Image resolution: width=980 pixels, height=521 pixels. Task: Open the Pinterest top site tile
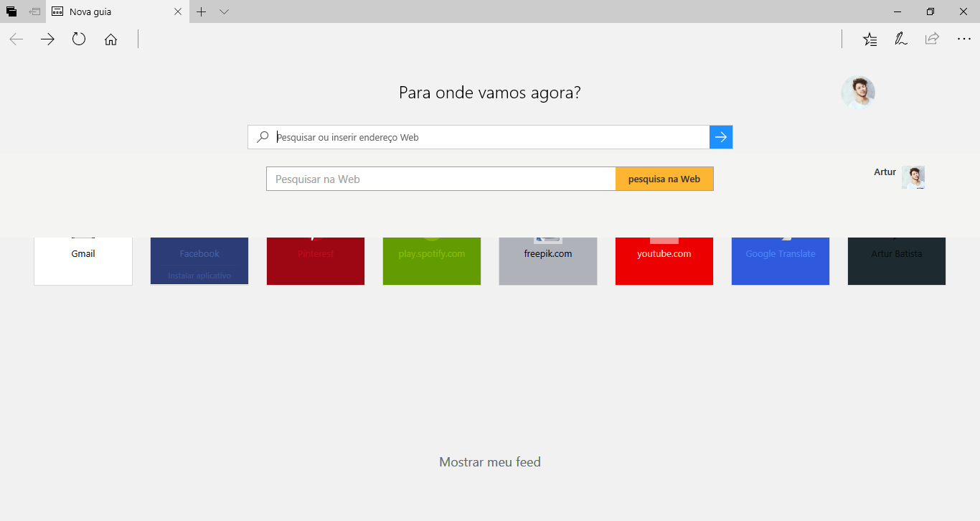tap(316, 260)
